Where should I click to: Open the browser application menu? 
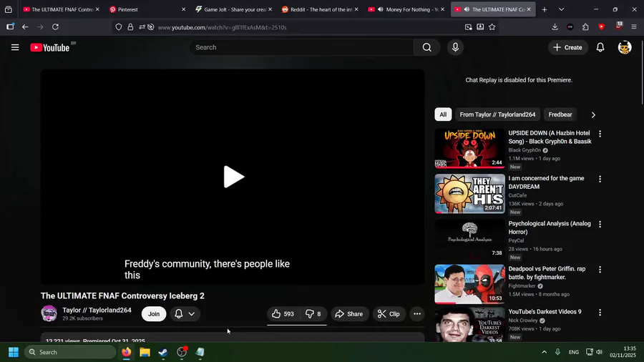tap(634, 27)
